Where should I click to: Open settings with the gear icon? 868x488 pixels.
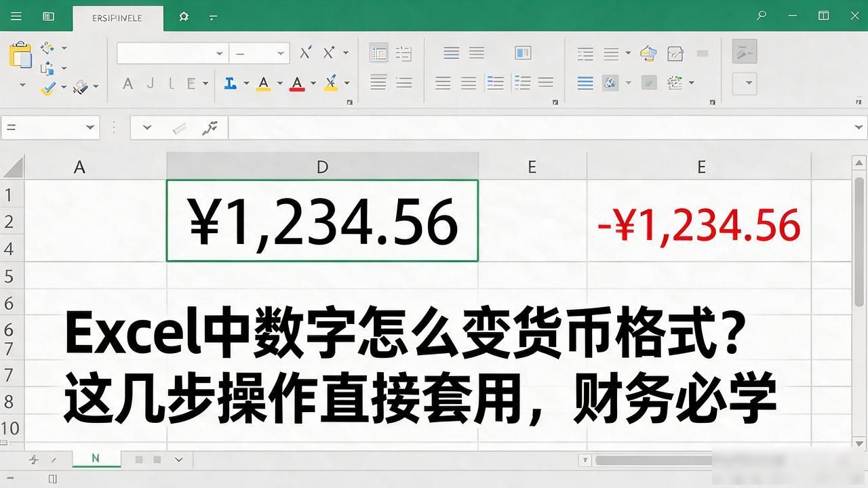184,16
